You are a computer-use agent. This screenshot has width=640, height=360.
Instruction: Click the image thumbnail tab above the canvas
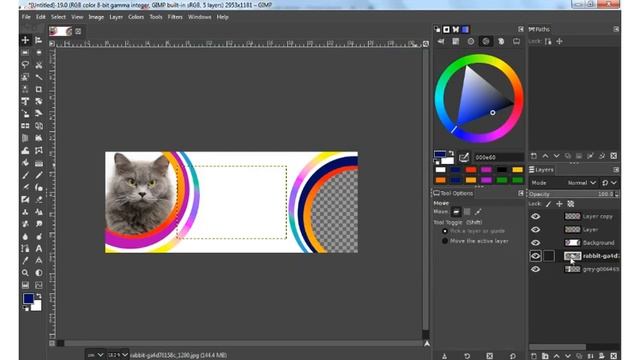(60, 31)
